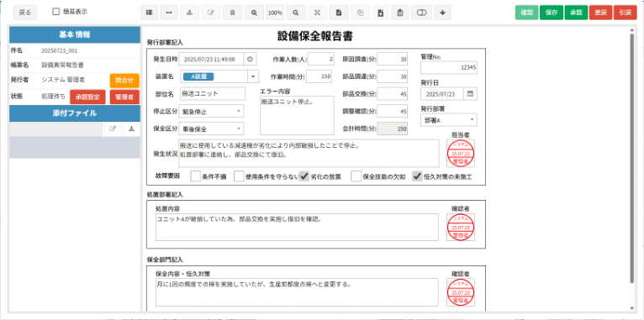Open the 発行部署 部署A dropdown
This screenshot has height=320, width=644.
[449, 120]
